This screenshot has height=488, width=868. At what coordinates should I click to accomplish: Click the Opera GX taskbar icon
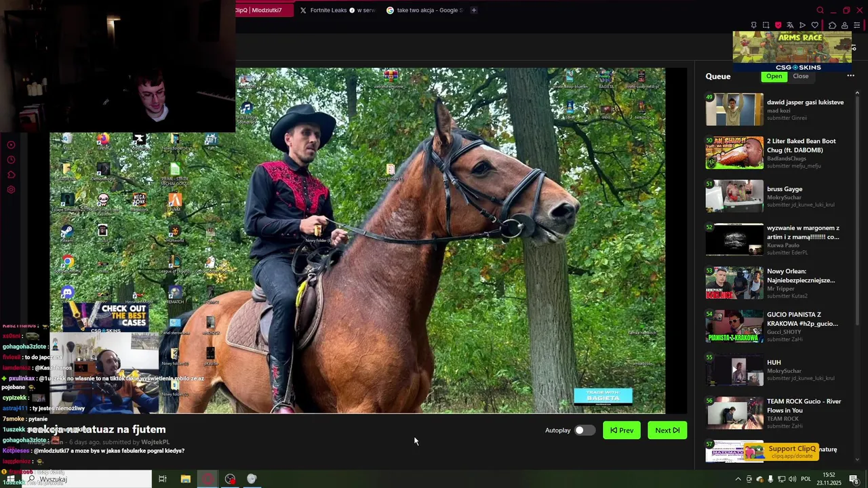tap(208, 479)
